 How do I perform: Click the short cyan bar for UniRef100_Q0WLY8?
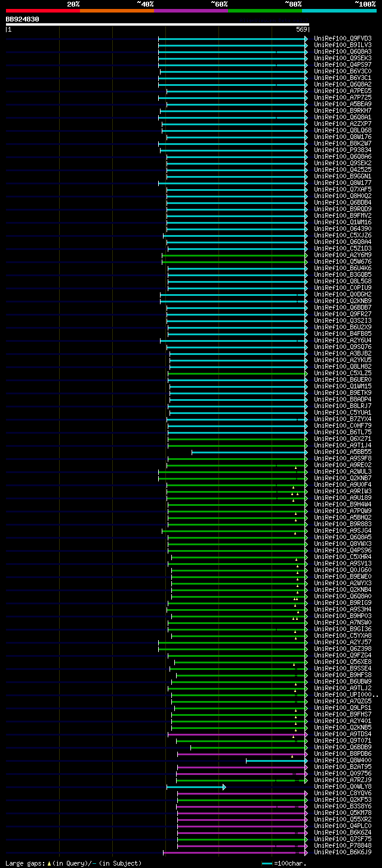click(196, 787)
